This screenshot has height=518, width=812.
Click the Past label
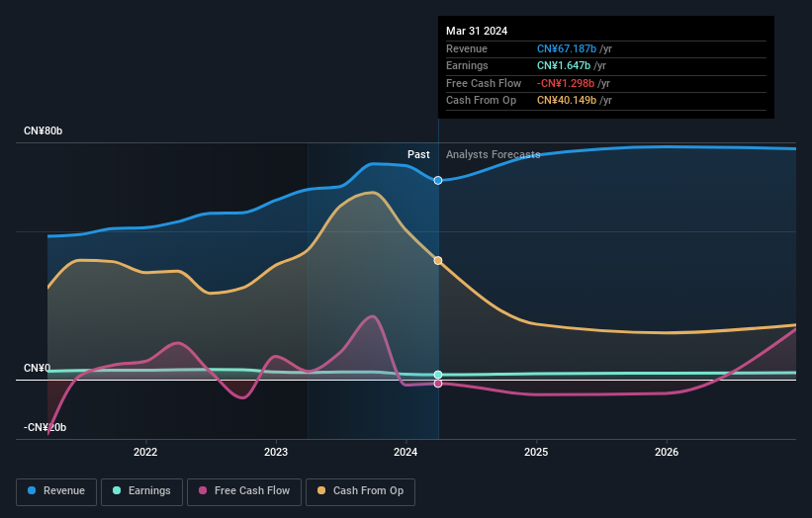coord(418,154)
